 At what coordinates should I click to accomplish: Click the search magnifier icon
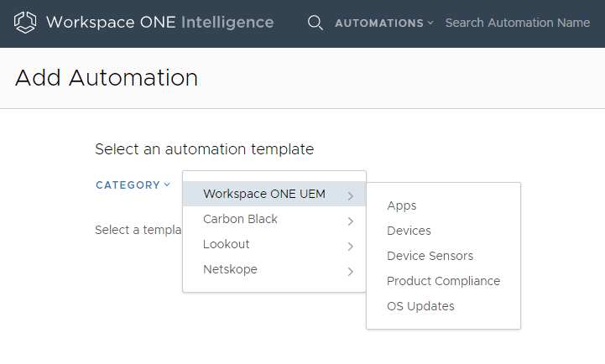(x=316, y=23)
